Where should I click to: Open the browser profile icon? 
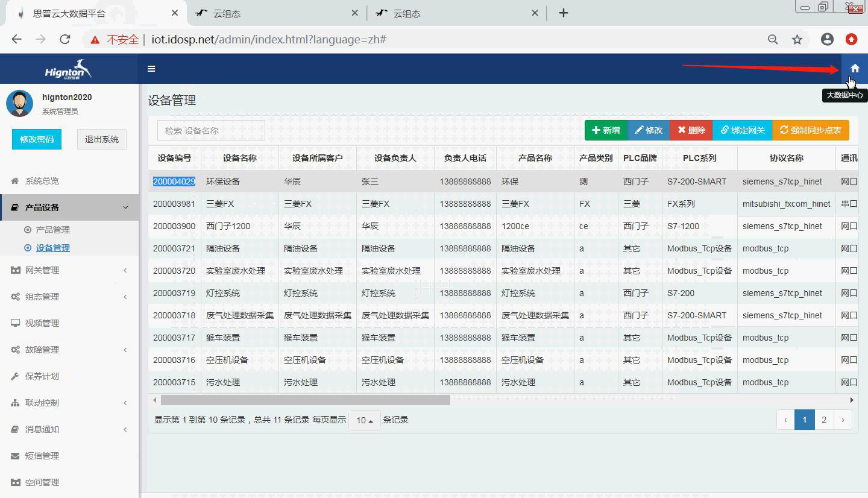point(827,39)
